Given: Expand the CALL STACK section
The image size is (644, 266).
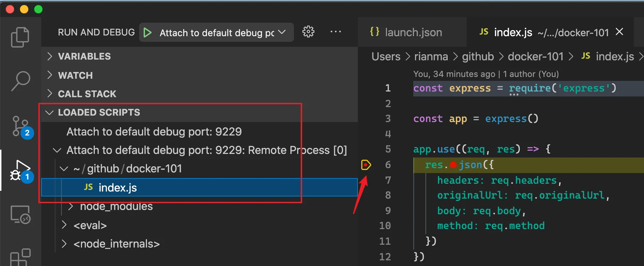Looking at the screenshot, I should click(87, 94).
